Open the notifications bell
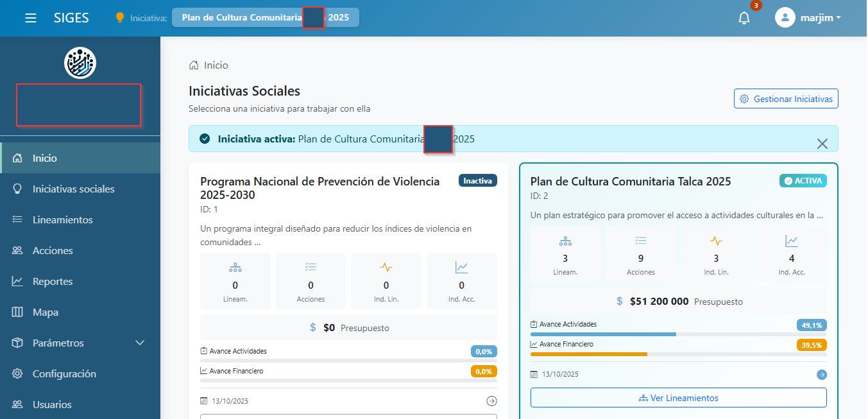This screenshot has height=419, width=868. pos(744,18)
